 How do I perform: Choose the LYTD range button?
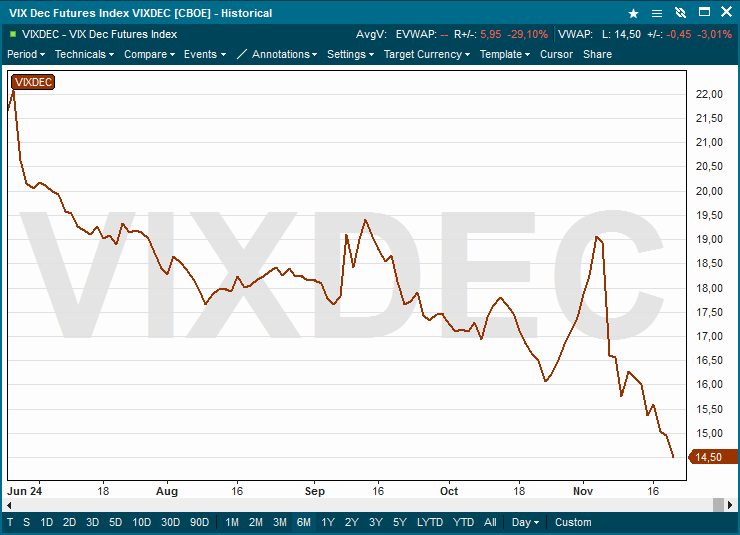tap(430, 522)
